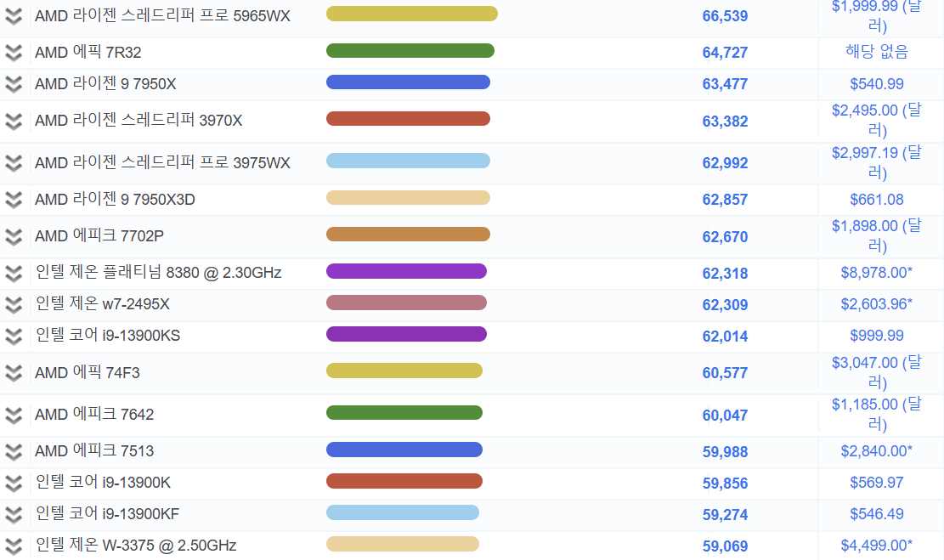This screenshot has height=560, width=944.
Task: Open the AMD 라이젠 9 7950X link
Action: 105,83
